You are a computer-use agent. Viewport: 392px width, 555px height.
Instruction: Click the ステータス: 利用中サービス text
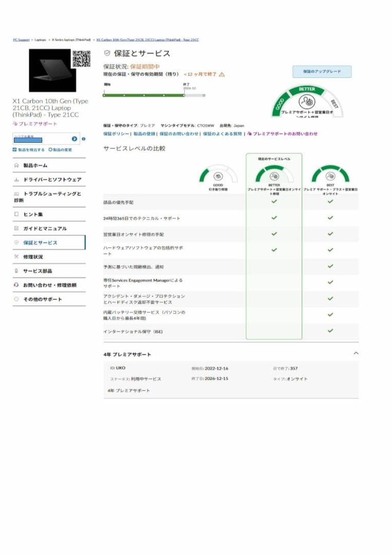tap(136, 379)
